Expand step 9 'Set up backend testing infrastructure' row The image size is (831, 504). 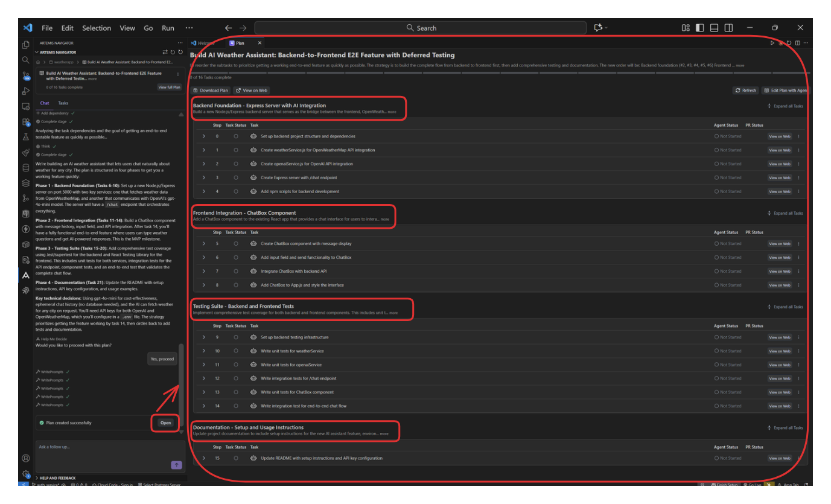pos(204,337)
